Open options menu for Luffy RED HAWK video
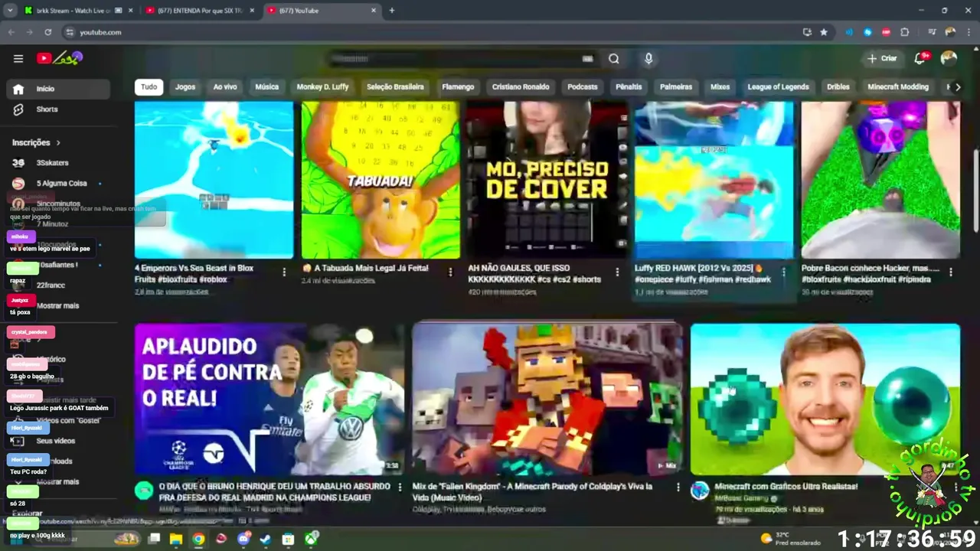 pos(783,272)
